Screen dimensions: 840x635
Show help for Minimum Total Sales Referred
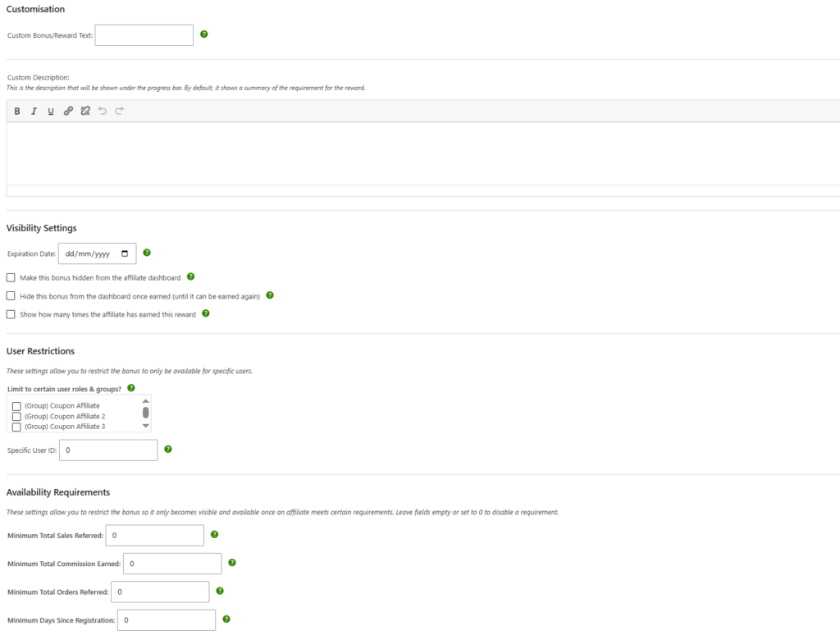[214, 534]
